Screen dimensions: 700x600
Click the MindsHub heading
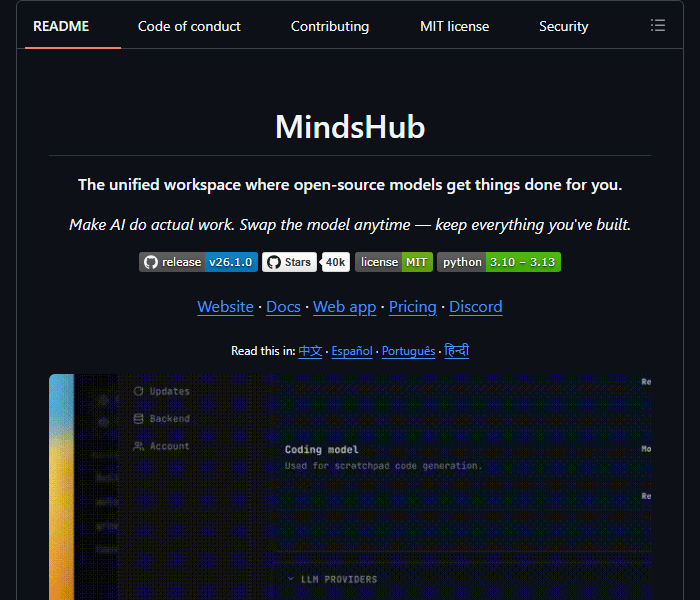[350, 127]
